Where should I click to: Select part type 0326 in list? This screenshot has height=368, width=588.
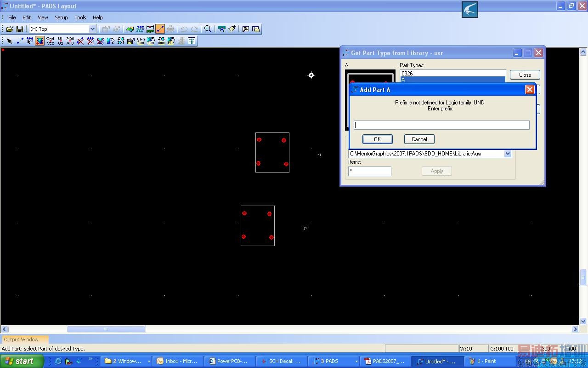tap(452, 73)
